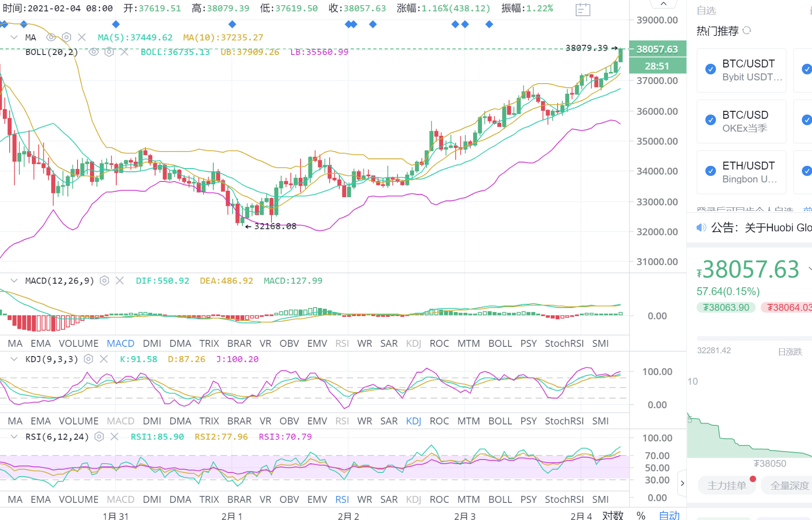Open the MA indicator settings (hexagon icon)

click(x=66, y=37)
